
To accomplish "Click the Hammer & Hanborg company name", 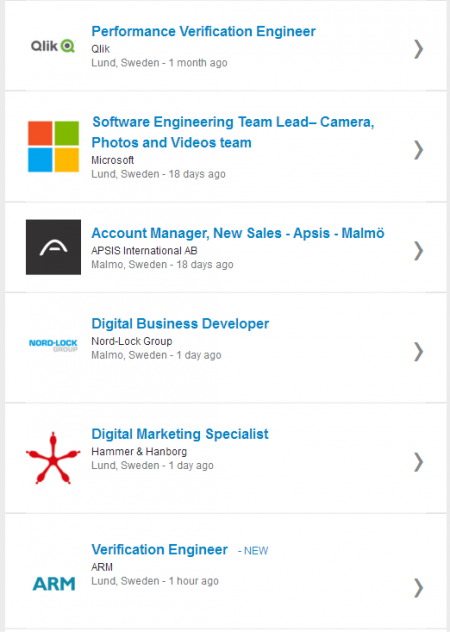I will point(139,451).
